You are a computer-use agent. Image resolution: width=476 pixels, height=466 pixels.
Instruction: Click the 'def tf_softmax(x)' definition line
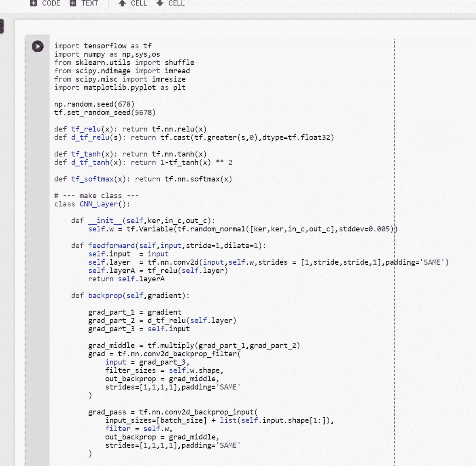pyautogui.click(x=143, y=179)
